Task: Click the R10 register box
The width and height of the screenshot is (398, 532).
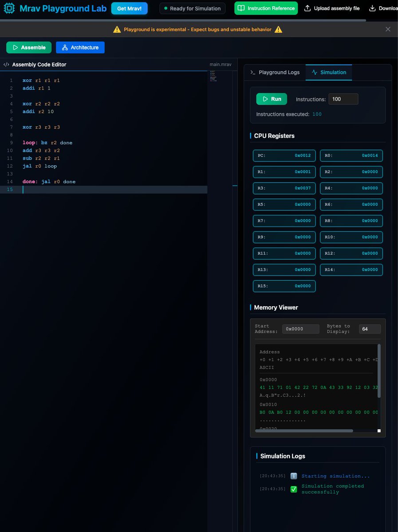Action: (x=351, y=237)
